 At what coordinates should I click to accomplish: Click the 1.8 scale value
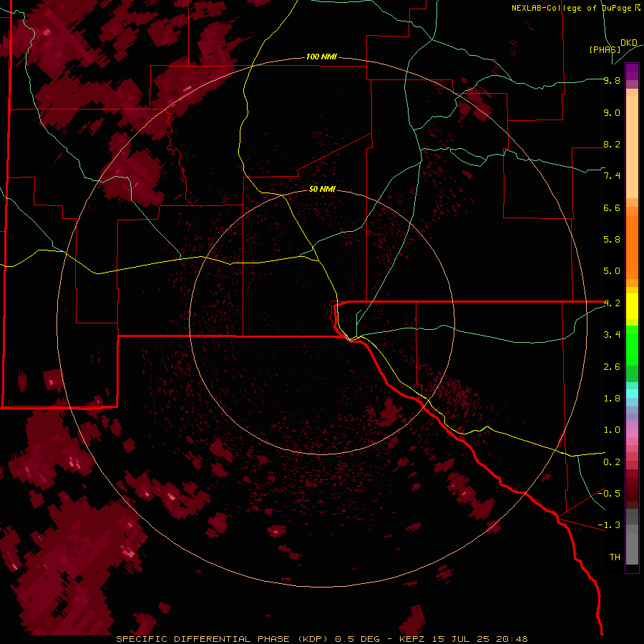point(612,399)
